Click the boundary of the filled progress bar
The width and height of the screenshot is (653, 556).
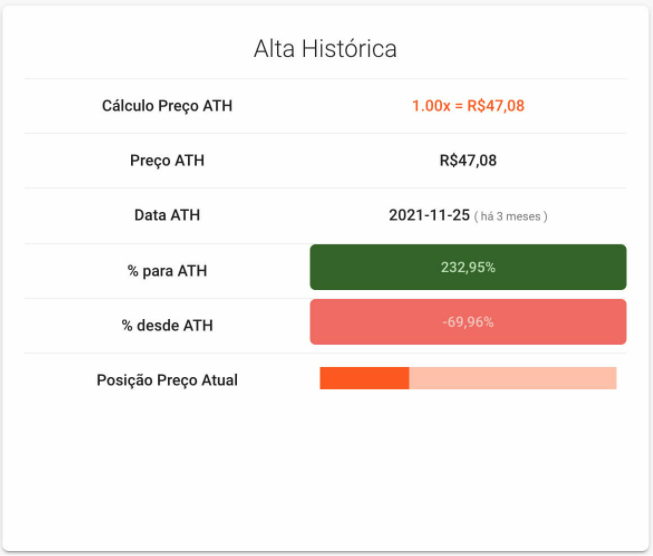pos(409,378)
